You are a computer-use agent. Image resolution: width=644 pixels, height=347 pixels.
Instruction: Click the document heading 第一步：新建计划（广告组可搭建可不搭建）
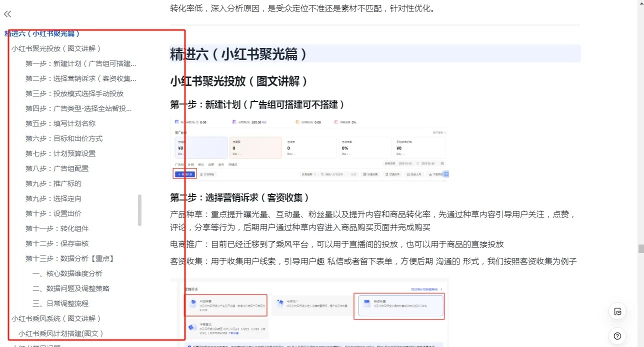pos(257,104)
